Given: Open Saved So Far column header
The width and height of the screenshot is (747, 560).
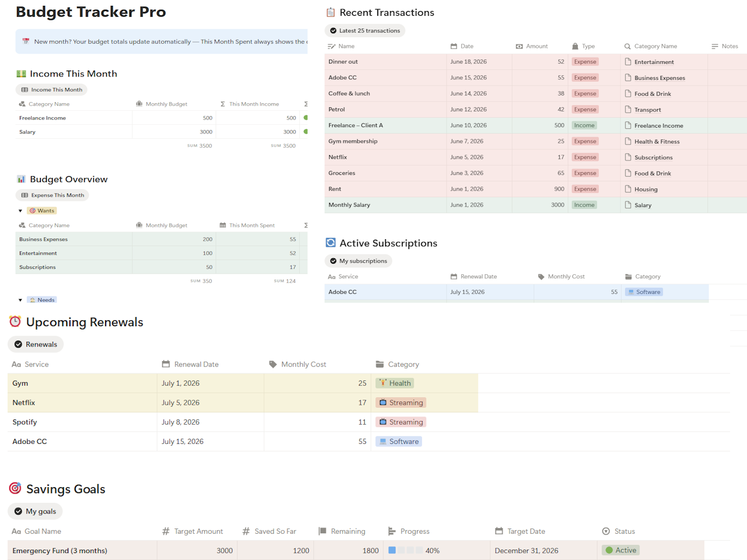Looking at the screenshot, I should pos(269,531).
